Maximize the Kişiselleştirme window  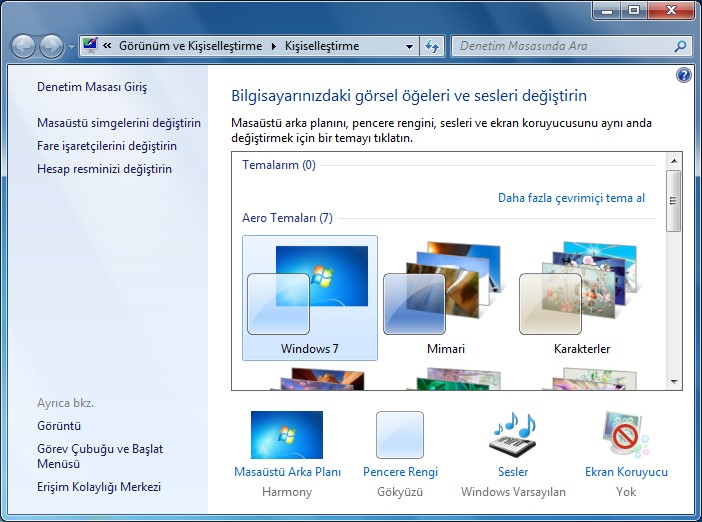coord(634,10)
